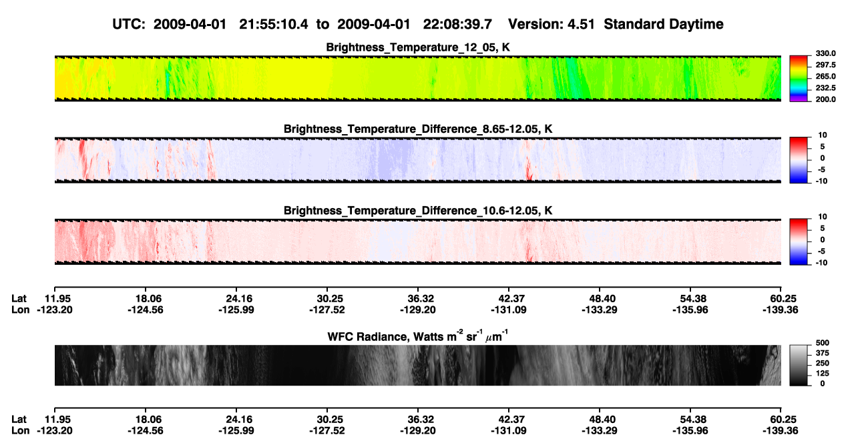Select the 10.6-12.05 difference image strip
The height and width of the screenshot is (445, 868).
coord(417,242)
